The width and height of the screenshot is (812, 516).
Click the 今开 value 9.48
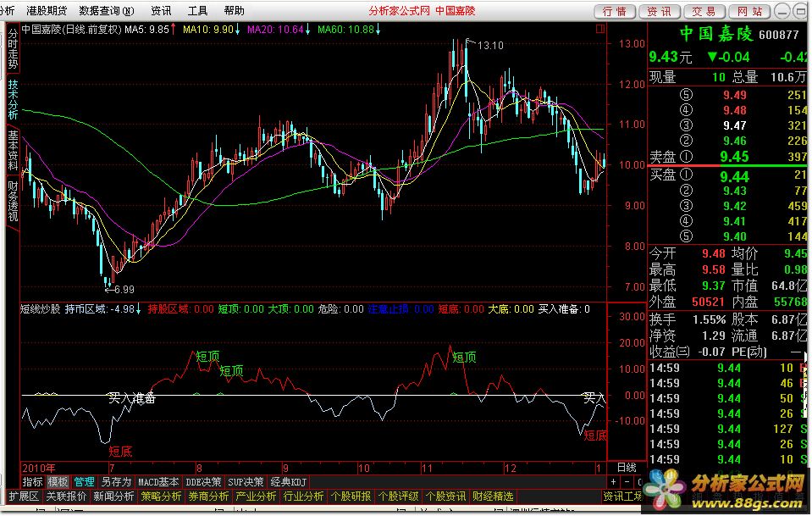pos(714,253)
